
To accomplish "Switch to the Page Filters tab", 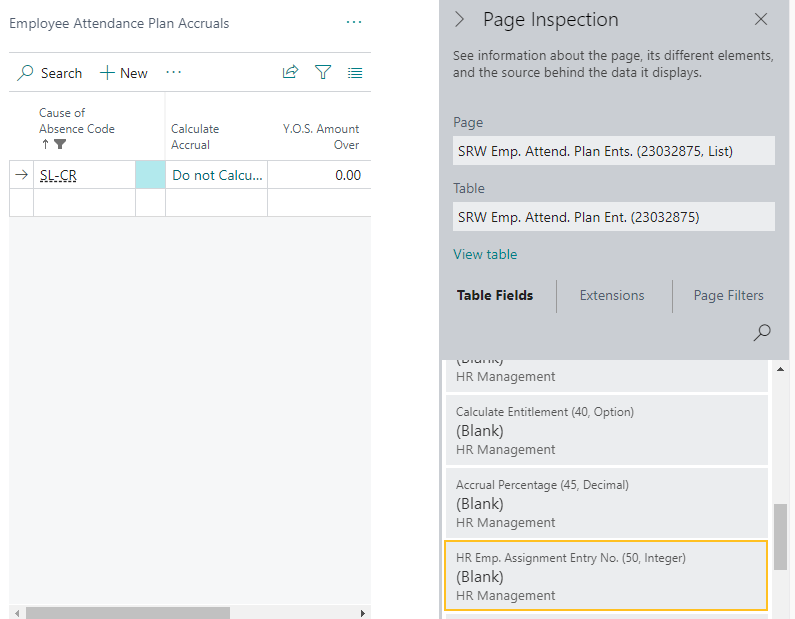I will [728, 295].
